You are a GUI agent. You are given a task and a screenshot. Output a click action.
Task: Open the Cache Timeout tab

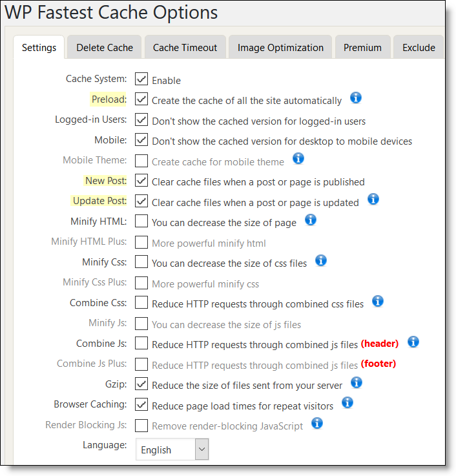185,48
